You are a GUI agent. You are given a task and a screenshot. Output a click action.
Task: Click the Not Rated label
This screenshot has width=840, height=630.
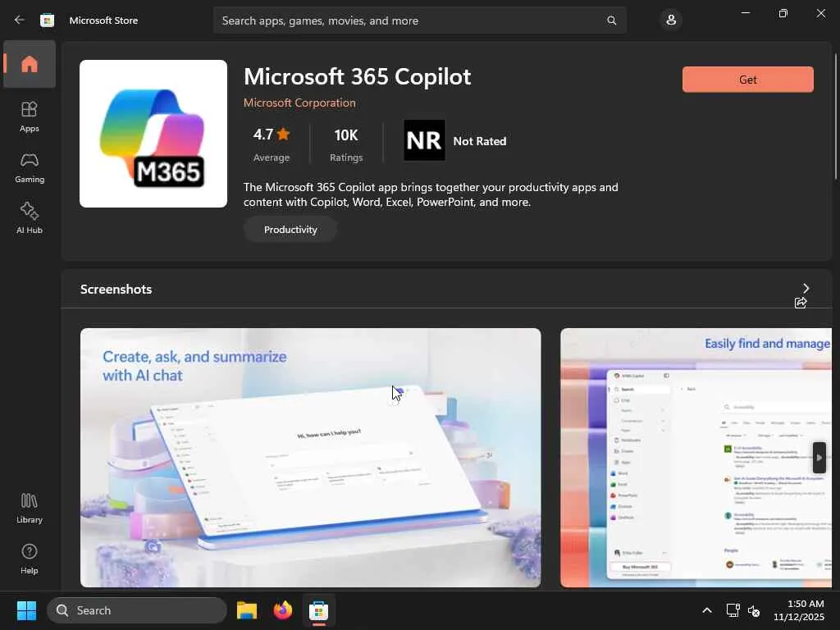pyautogui.click(x=479, y=141)
